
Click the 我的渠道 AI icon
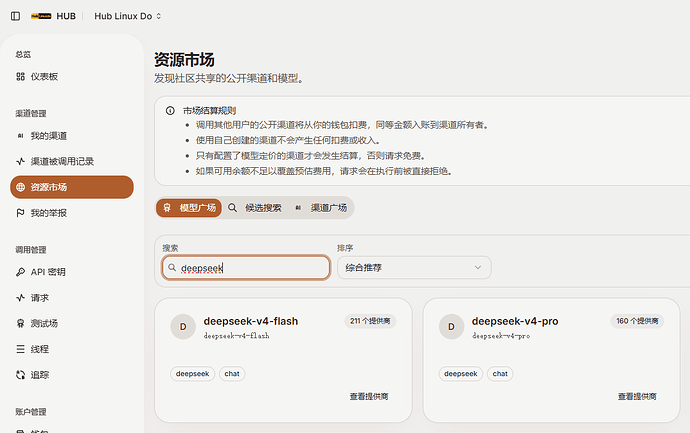click(x=20, y=136)
